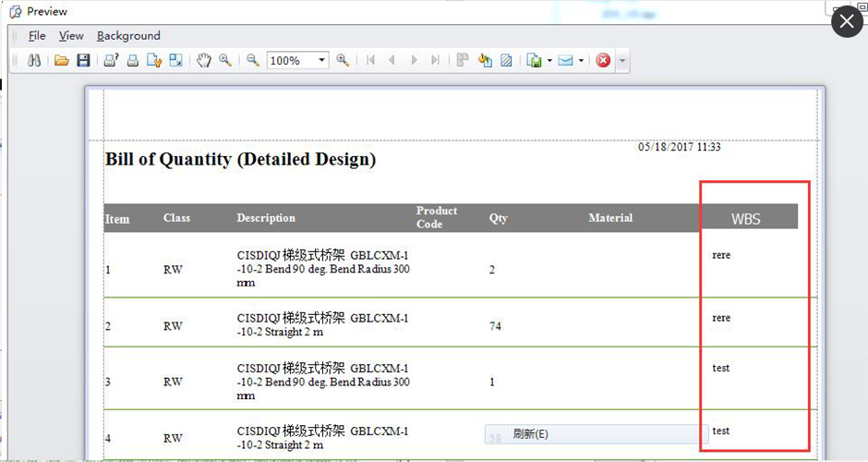868x462 pixels.
Task: Select the Magnifier tool
Action: [225, 60]
